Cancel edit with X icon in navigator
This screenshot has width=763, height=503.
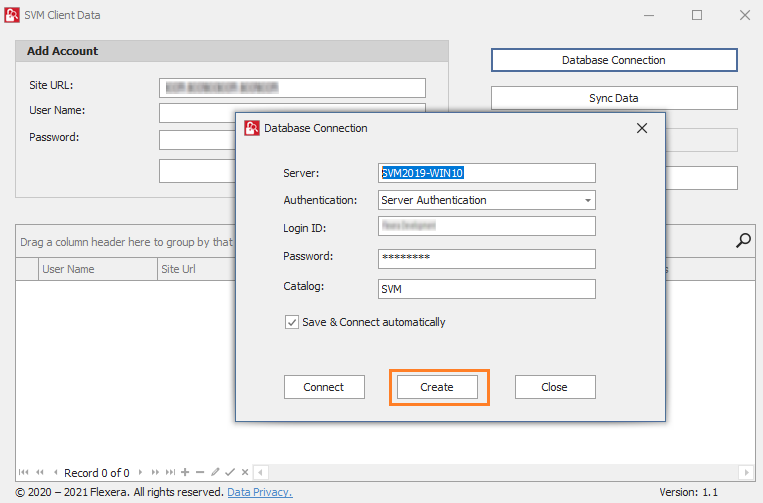click(245, 472)
